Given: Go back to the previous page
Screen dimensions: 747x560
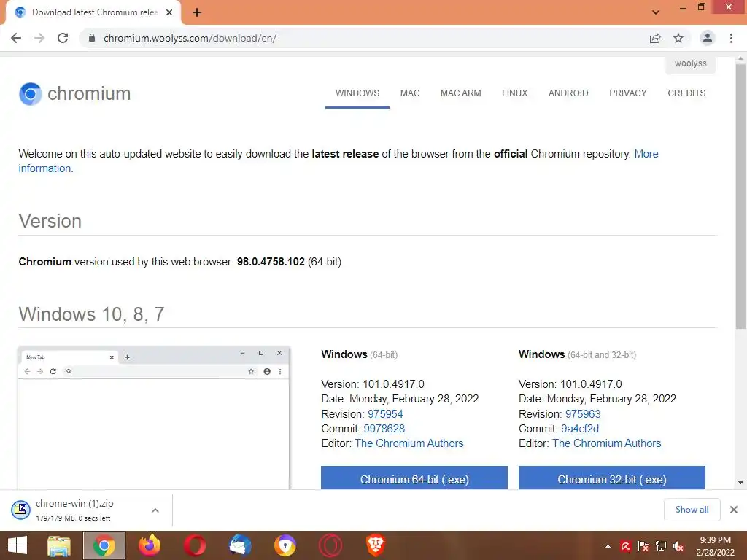Looking at the screenshot, I should coord(16,38).
